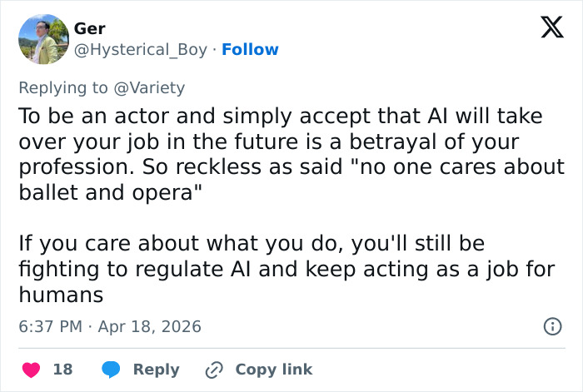Open Ger's profile picture
Screen dimensions: 583x392
(x=43, y=39)
